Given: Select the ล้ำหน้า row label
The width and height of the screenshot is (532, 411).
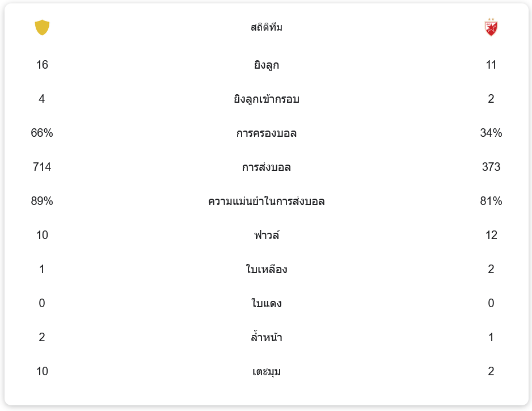Looking at the screenshot, I should (267, 338).
